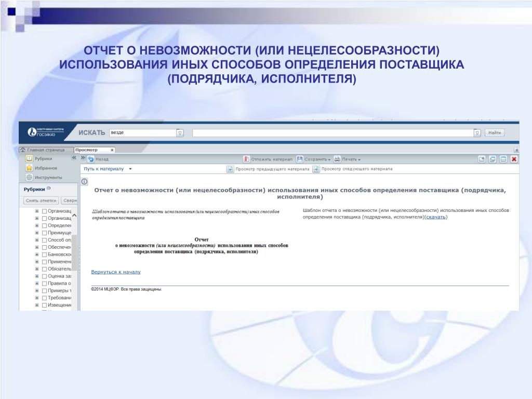The height and width of the screenshot is (399, 532).
Task: Click the Извещени rubric label
Action: tap(59, 305)
